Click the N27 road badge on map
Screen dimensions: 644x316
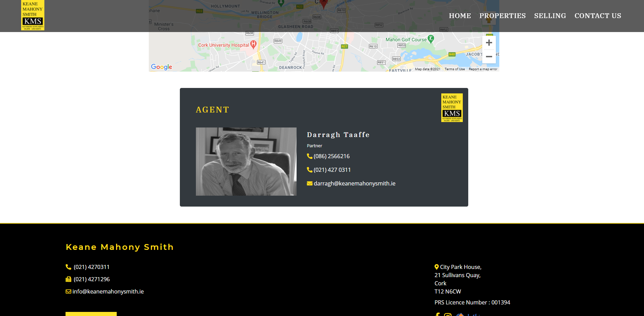click(x=344, y=46)
